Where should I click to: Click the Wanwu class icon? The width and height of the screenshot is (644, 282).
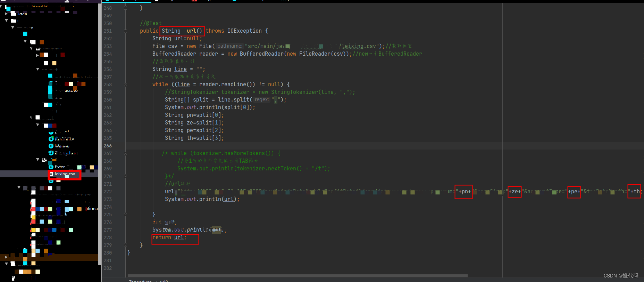[x=51, y=146]
